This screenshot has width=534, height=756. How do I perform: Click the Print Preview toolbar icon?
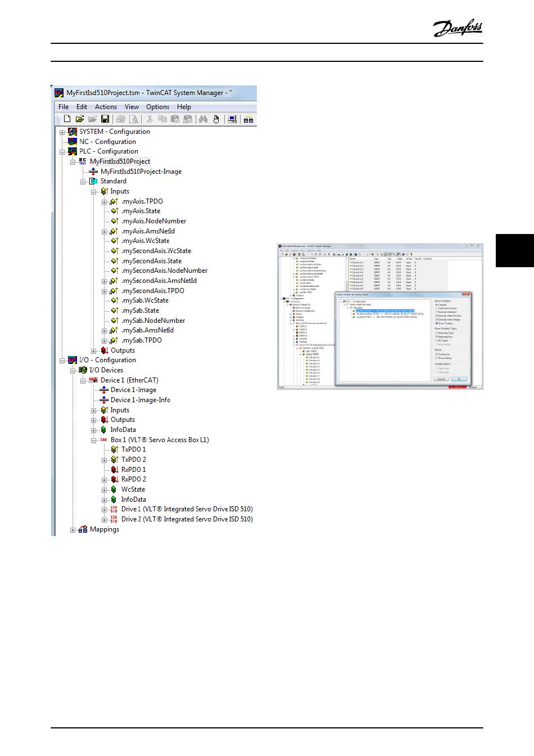(x=134, y=119)
